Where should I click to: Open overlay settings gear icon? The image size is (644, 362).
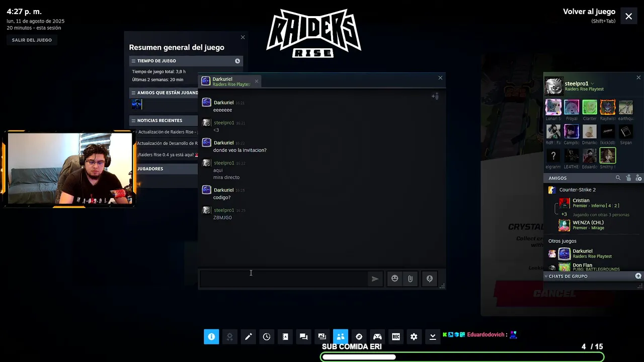coord(414,337)
